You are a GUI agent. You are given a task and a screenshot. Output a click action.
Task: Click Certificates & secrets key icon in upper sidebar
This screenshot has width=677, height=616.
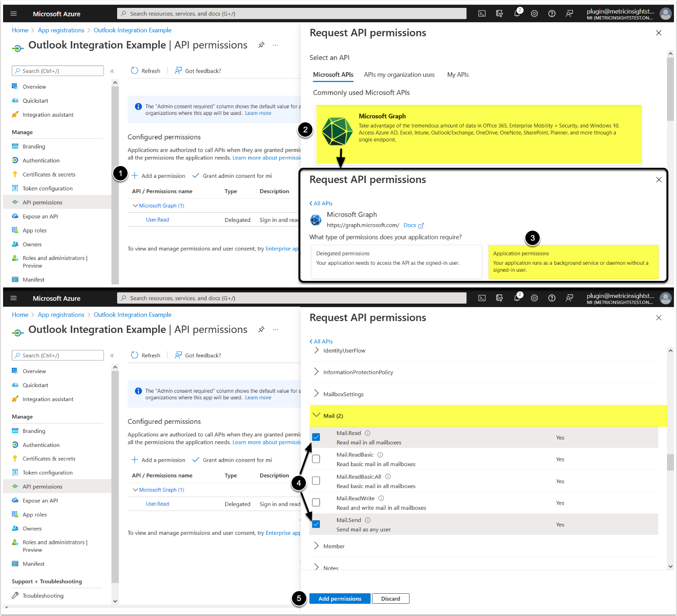click(x=15, y=174)
